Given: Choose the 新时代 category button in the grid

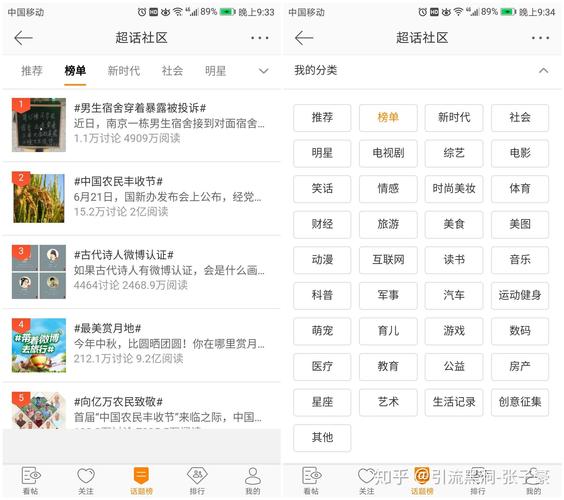Looking at the screenshot, I should 454,118.
